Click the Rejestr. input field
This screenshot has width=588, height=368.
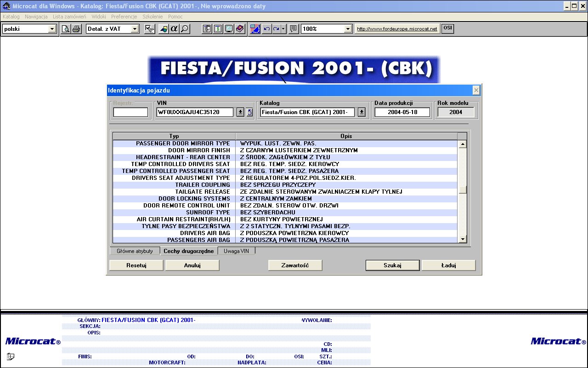click(131, 112)
